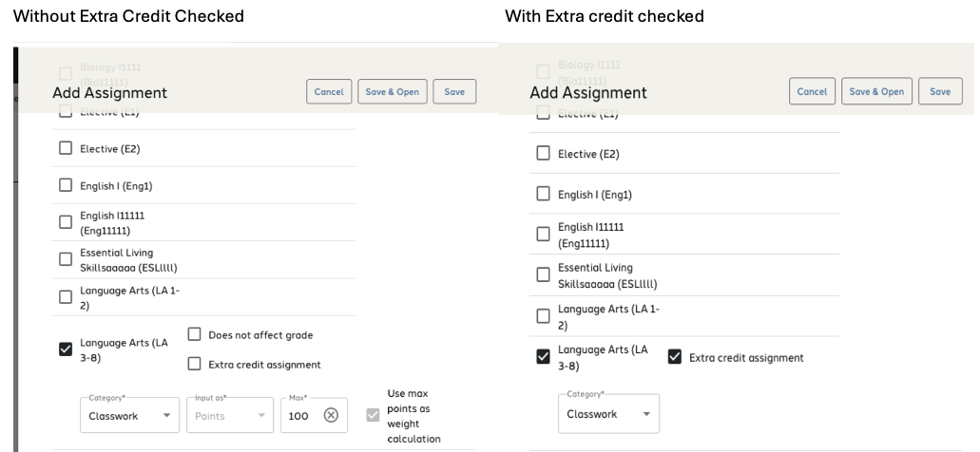Uncheck the ticked Extra credit assignment box
The width and height of the screenshot is (980, 452).
click(x=675, y=357)
